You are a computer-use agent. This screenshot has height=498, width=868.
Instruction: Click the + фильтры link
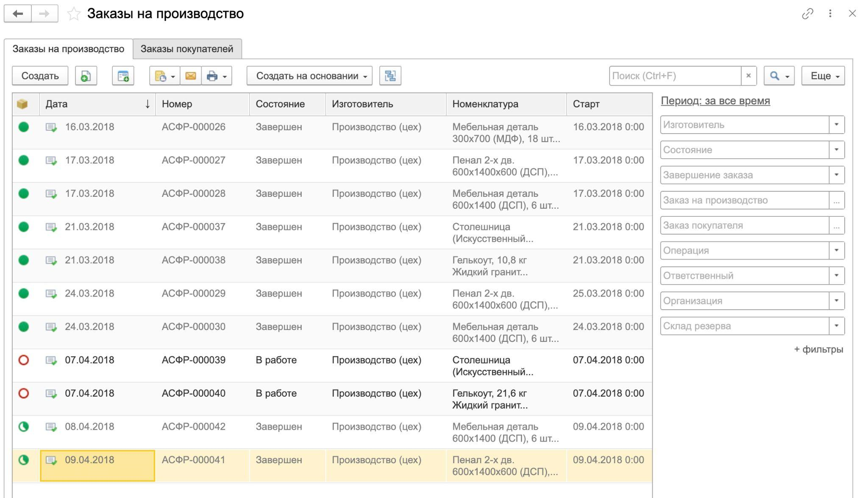tap(818, 350)
